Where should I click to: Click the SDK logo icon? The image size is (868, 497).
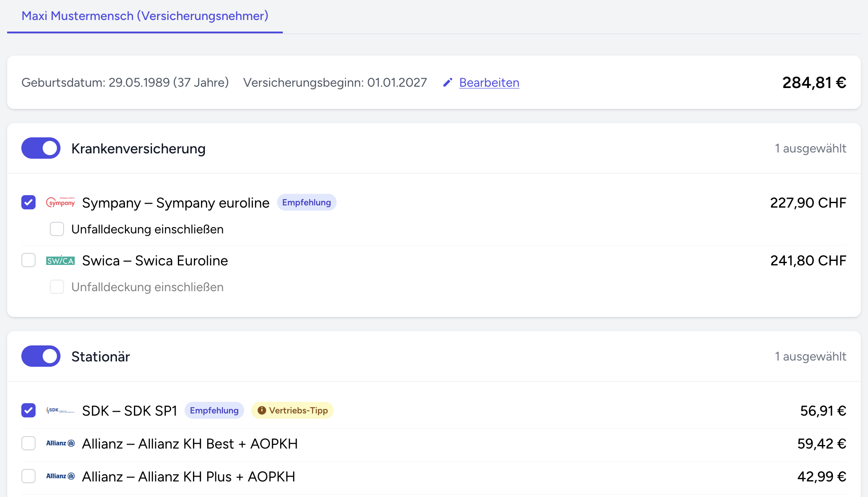(60, 410)
